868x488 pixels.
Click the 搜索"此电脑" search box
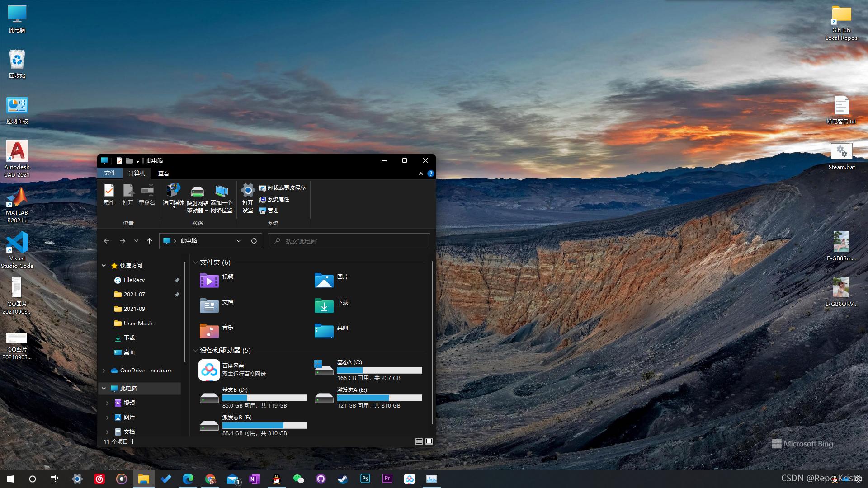[348, 241]
